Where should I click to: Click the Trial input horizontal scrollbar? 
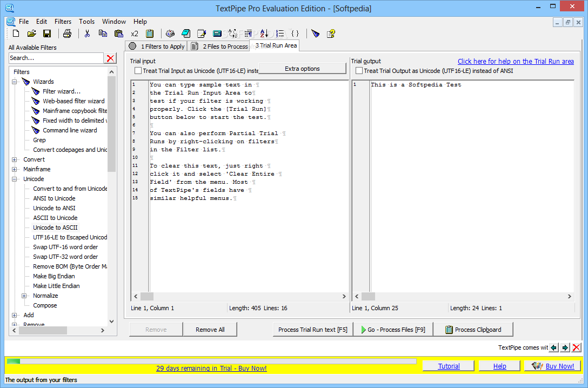click(x=240, y=296)
